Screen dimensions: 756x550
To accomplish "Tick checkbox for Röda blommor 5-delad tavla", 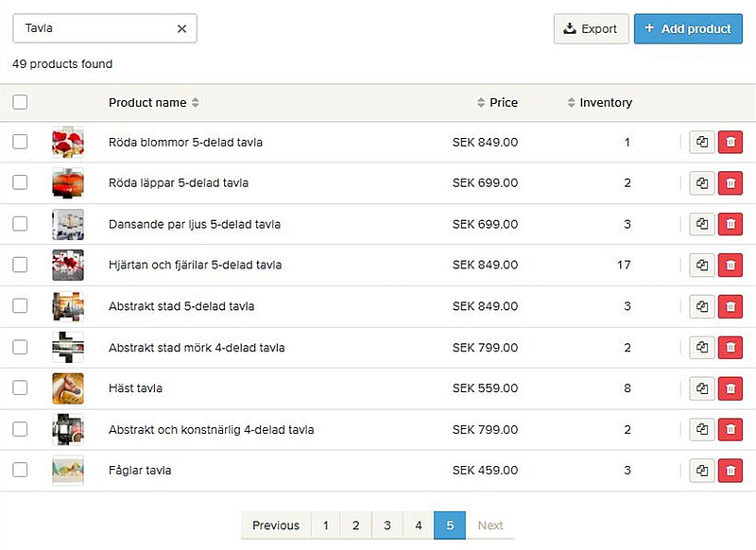I will (x=20, y=143).
